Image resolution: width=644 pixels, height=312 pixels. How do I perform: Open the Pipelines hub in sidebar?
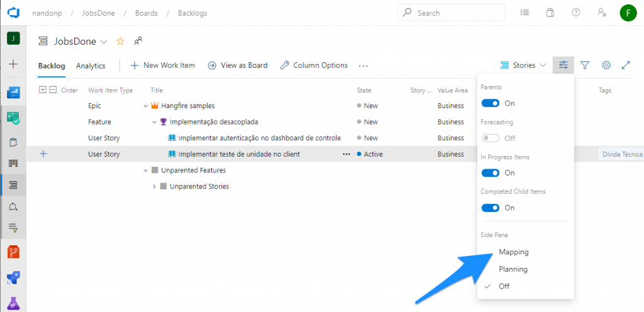pyautogui.click(x=13, y=278)
